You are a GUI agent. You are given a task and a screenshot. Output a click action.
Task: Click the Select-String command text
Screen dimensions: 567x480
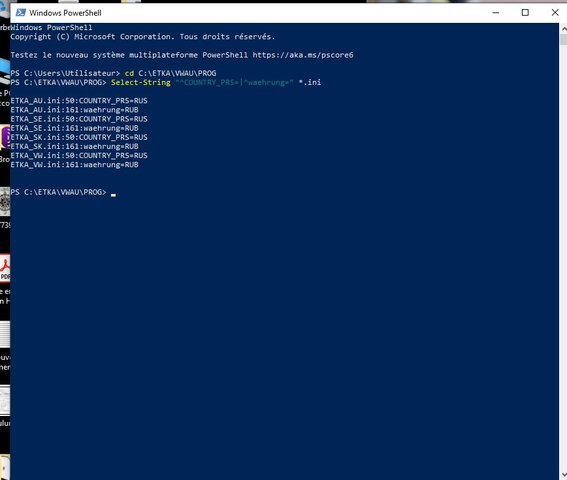pos(141,82)
